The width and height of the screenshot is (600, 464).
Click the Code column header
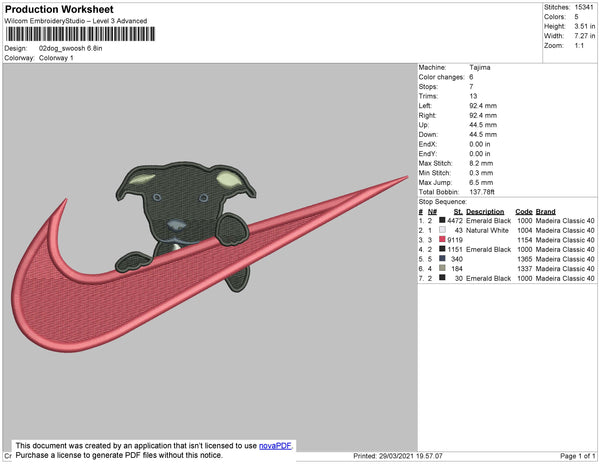click(524, 212)
